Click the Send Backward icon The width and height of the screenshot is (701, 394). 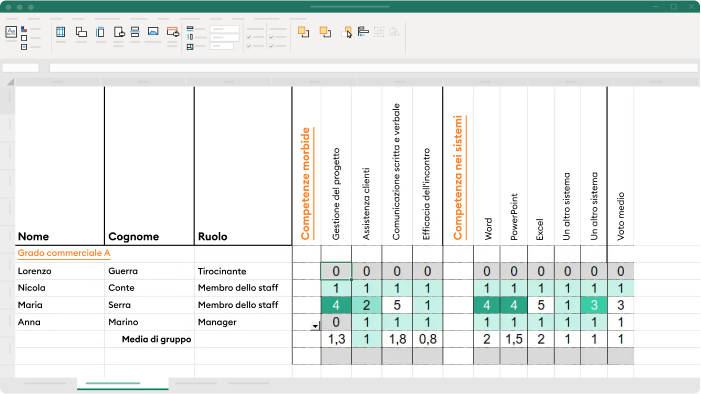[x=325, y=32]
